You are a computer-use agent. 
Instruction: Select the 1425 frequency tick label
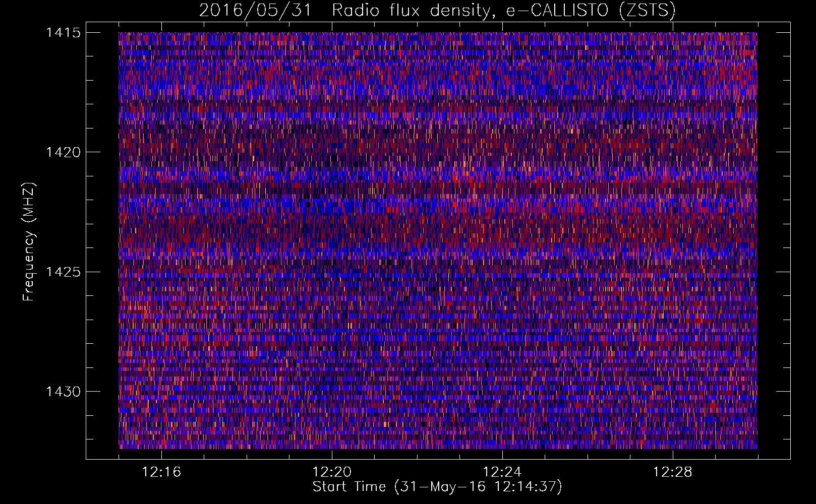(64, 272)
